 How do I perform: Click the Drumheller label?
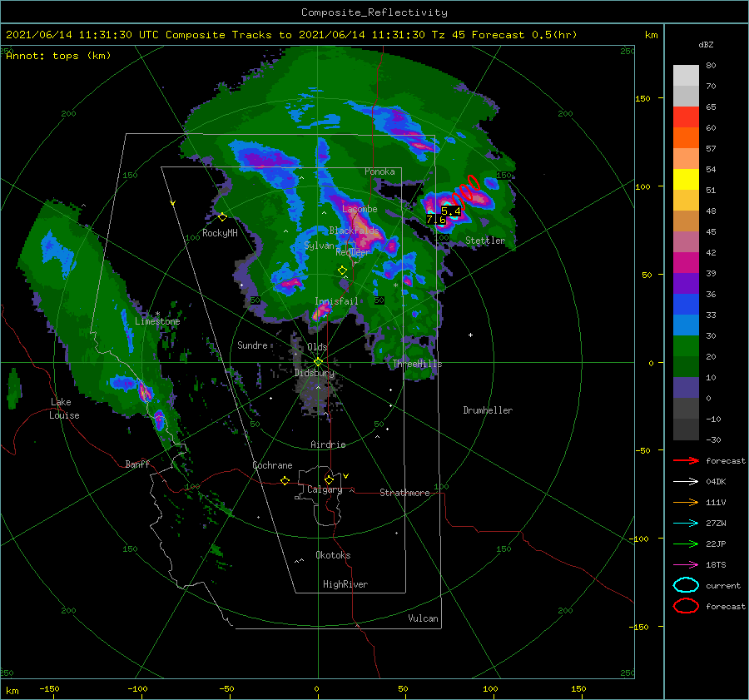(x=488, y=410)
